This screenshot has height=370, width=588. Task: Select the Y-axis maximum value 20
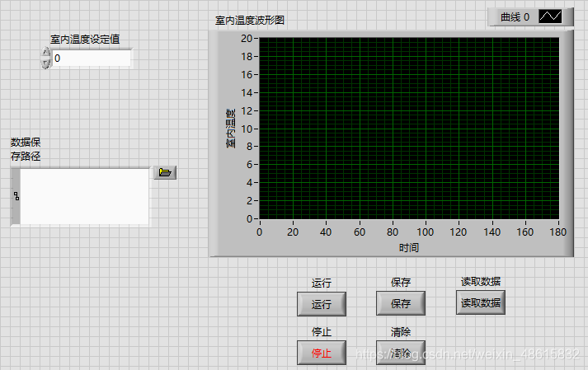[247, 38]
